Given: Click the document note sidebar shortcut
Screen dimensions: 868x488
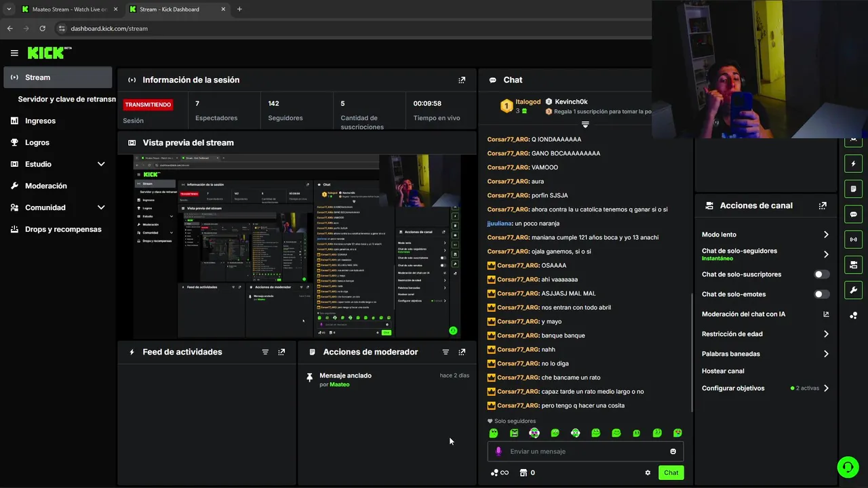Looking at the screenshot, I should (853, 188).
